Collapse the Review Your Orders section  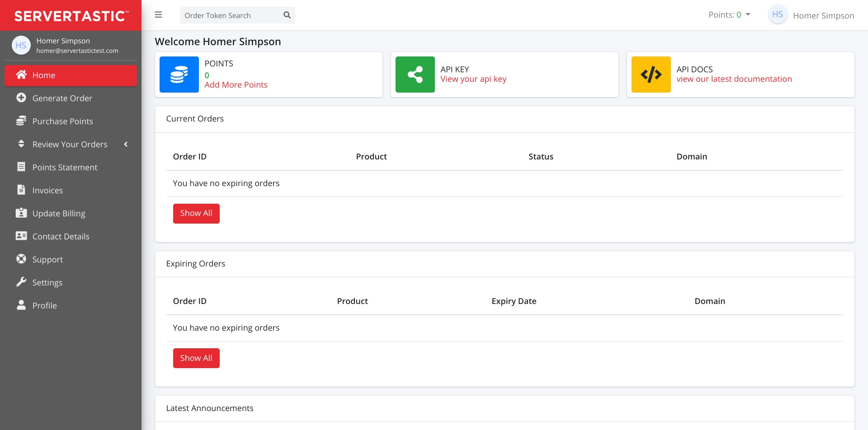point(126,144)
